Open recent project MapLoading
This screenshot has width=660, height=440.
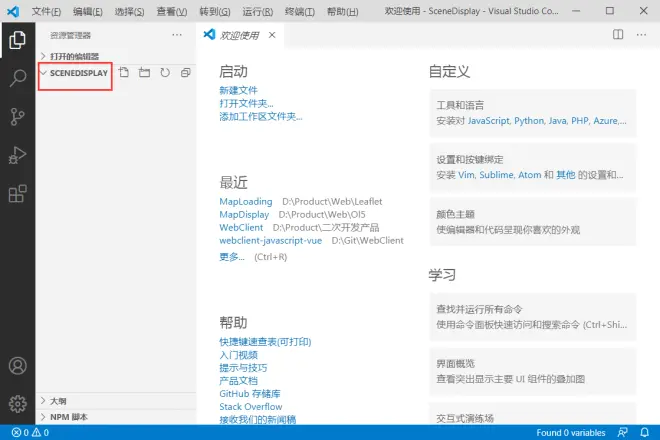pyautogui.click(x=246, y=202)
